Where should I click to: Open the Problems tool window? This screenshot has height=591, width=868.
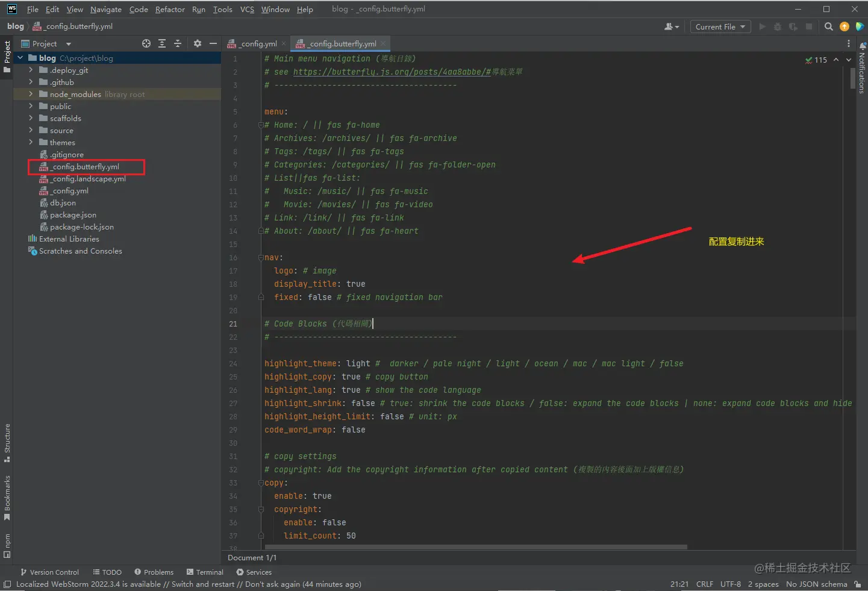(154, 572)
